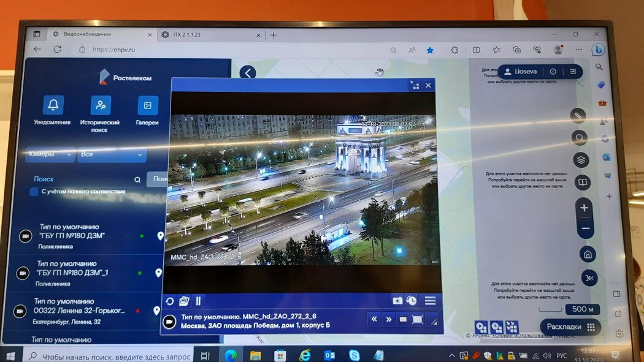Expand the Камеры dropdown
Image resolution: width=644 pixels, height=362 pixels.
pos(50,154)
